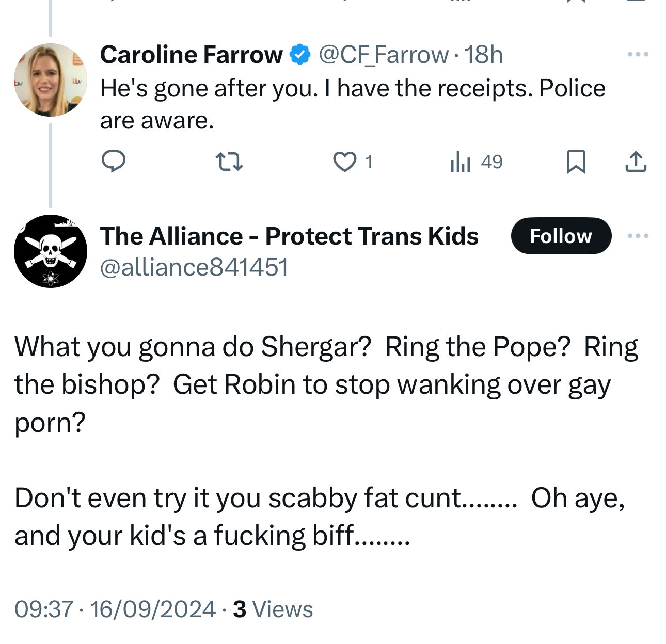Viewport: 666px width, 644px height.
Task: Bookmark Caroline Farrow's reply
Action: point(576,162)
